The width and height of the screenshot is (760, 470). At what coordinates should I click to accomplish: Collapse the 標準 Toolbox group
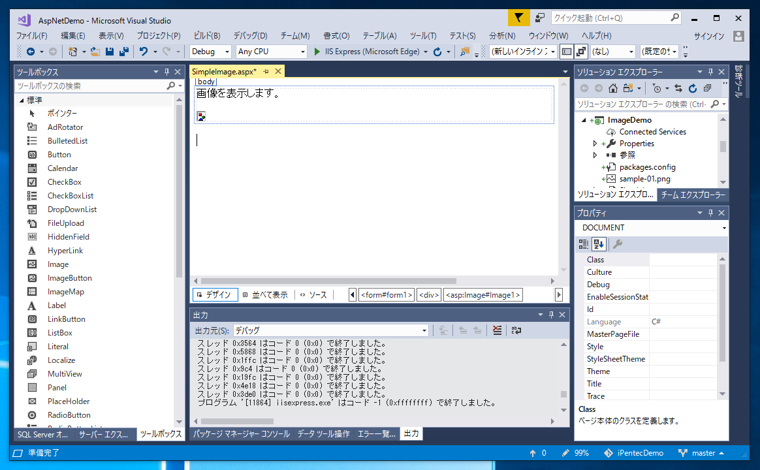coord(21,100)
